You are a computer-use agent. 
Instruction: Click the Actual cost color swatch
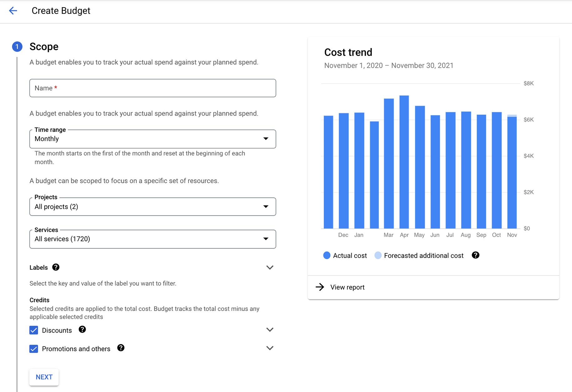[326, 255]
